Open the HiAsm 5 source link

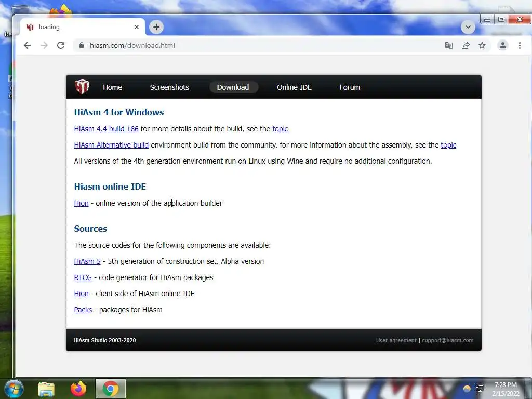tap(87, 261)
